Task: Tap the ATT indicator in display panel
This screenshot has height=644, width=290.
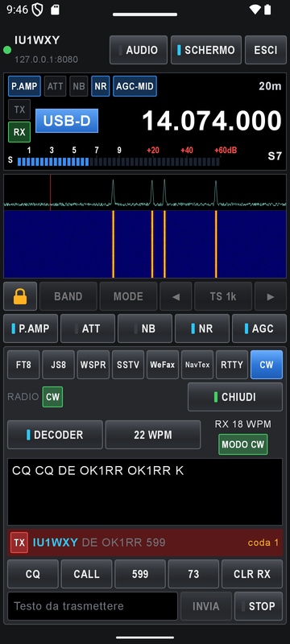Action: (x=55, y=86)
